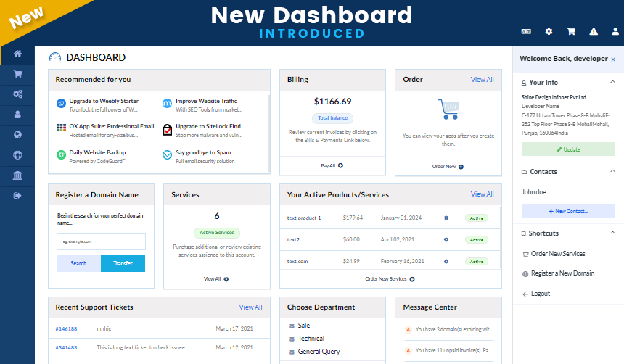Click the domain Search button
This screenshot has height=364, width=624.
click(79, 263)
